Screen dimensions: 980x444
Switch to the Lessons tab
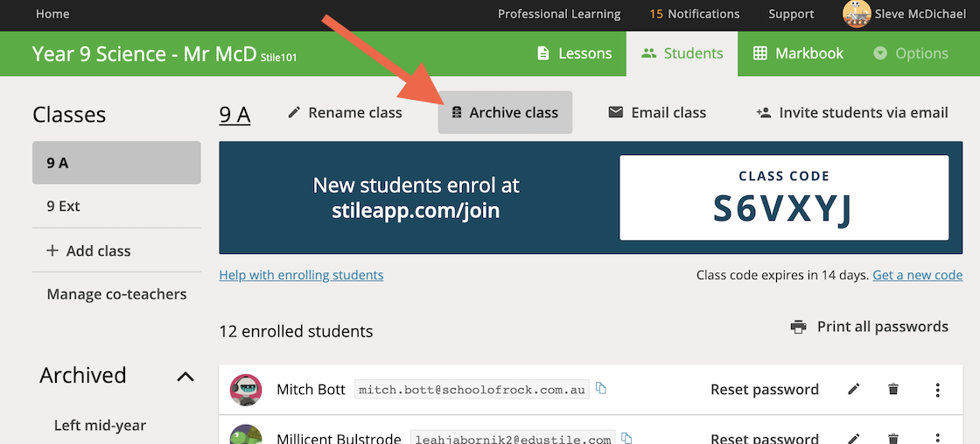pos(574,53)
